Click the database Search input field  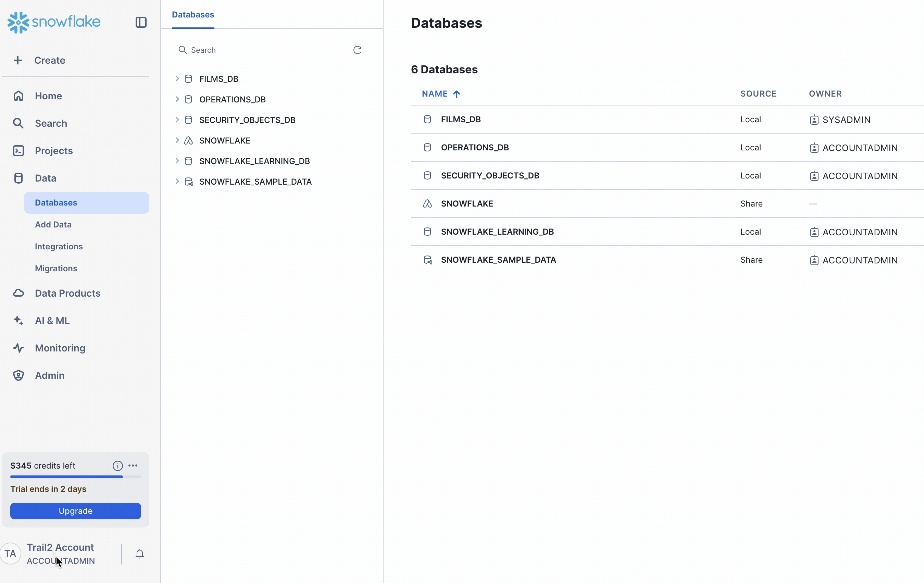[263, 50]
